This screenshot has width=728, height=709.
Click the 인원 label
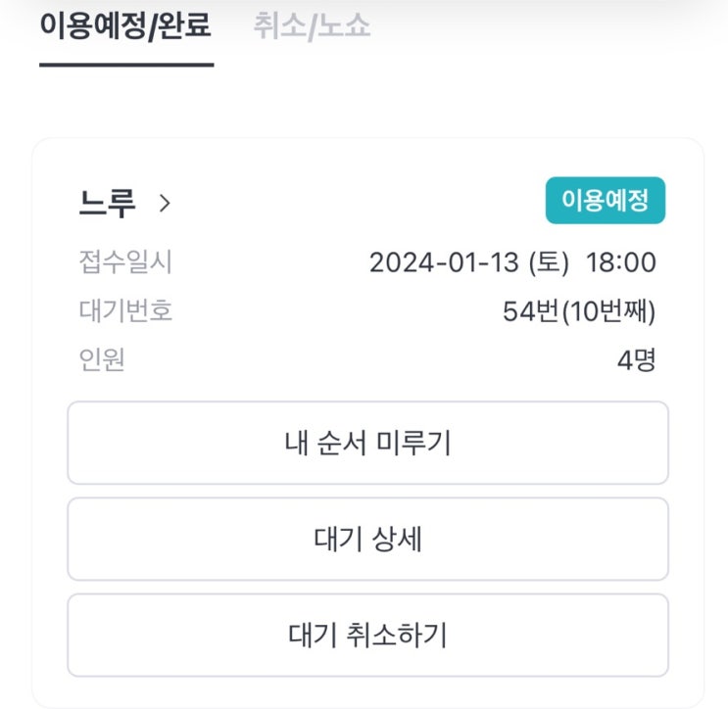point(102,360)
